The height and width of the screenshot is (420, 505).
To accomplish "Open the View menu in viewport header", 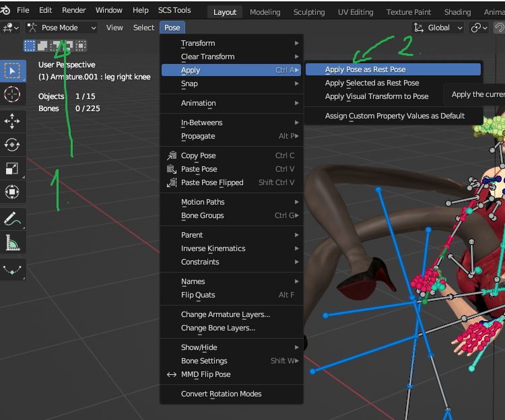I will click(x=114, y=28).
